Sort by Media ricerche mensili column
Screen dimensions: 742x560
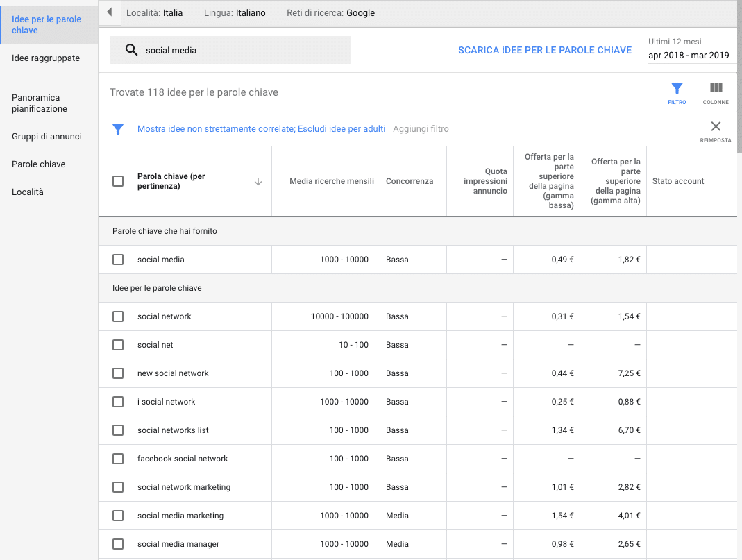click(332, 181)
